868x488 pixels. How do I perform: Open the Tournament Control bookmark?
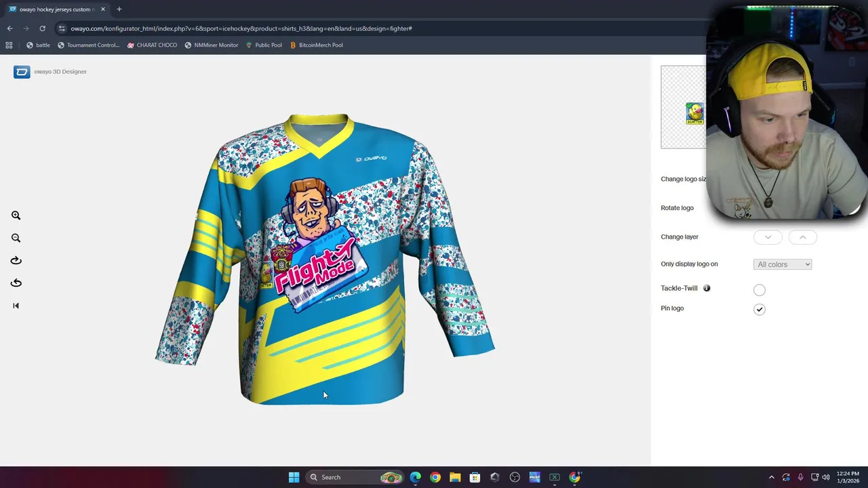click(x=88, y=45)
